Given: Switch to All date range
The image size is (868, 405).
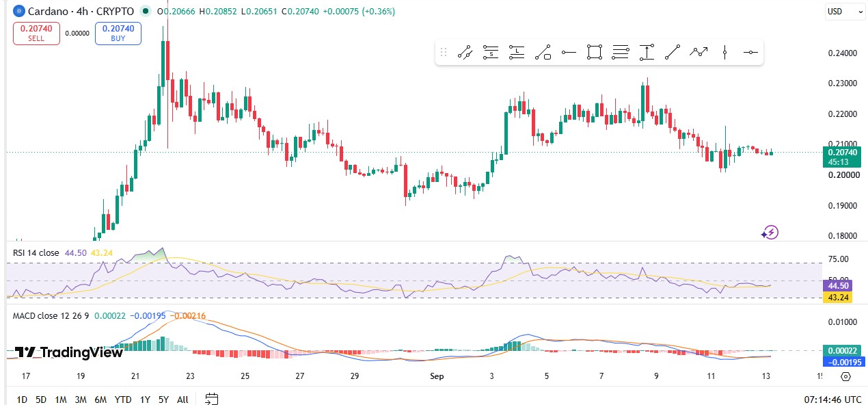Looking at the screenshot, I should [x=182, y=400].
